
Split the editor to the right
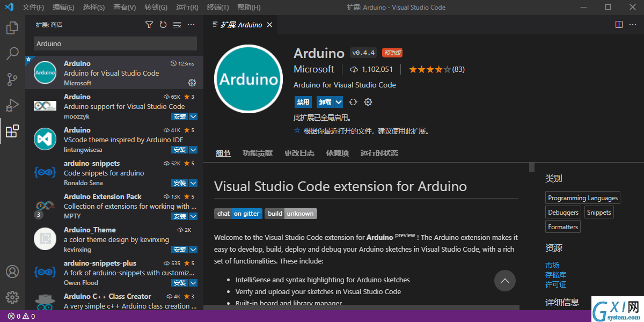pos(619,25)
